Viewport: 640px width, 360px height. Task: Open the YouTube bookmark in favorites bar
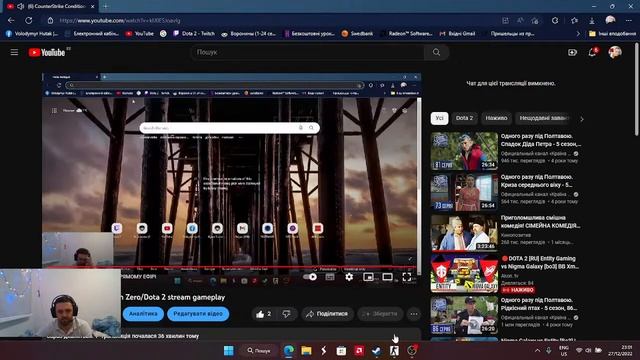140,33
